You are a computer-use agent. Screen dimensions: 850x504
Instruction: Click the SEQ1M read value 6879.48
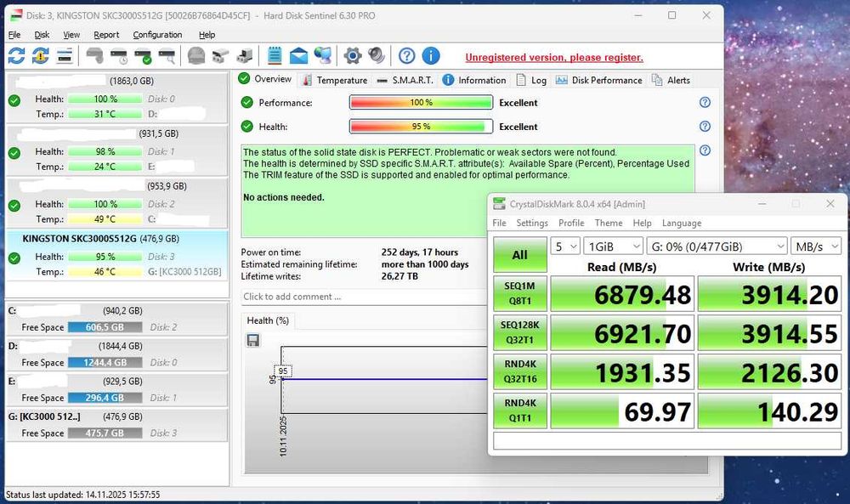tap(622, 294)
